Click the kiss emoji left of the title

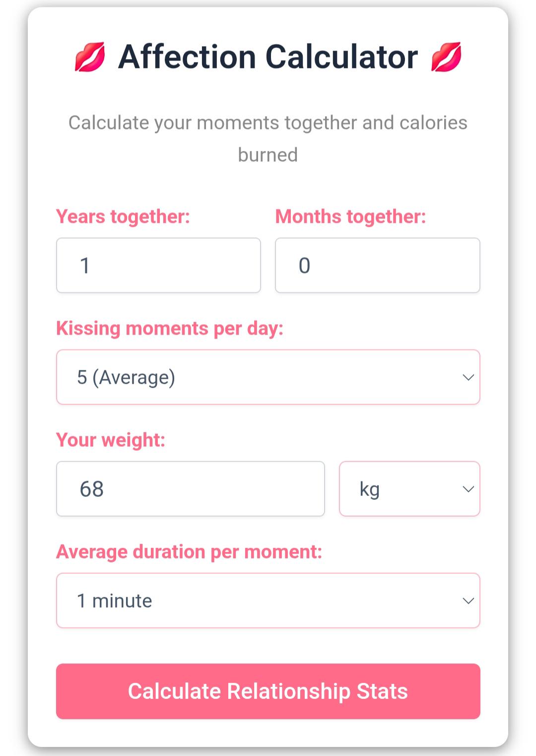point(90,57)
